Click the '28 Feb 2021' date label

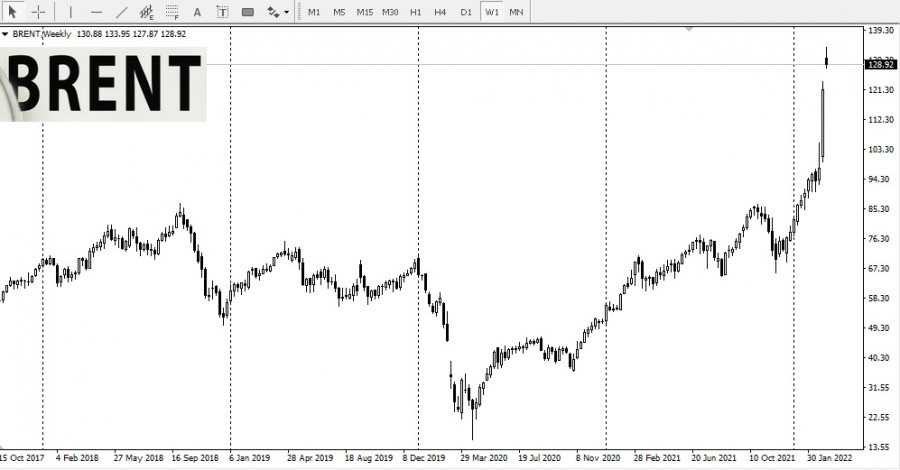point(657,458)
